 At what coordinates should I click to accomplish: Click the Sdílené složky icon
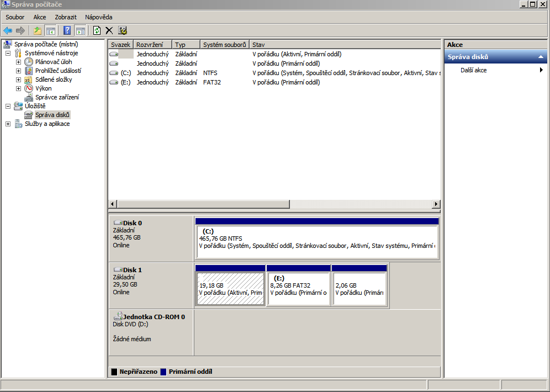29,80
